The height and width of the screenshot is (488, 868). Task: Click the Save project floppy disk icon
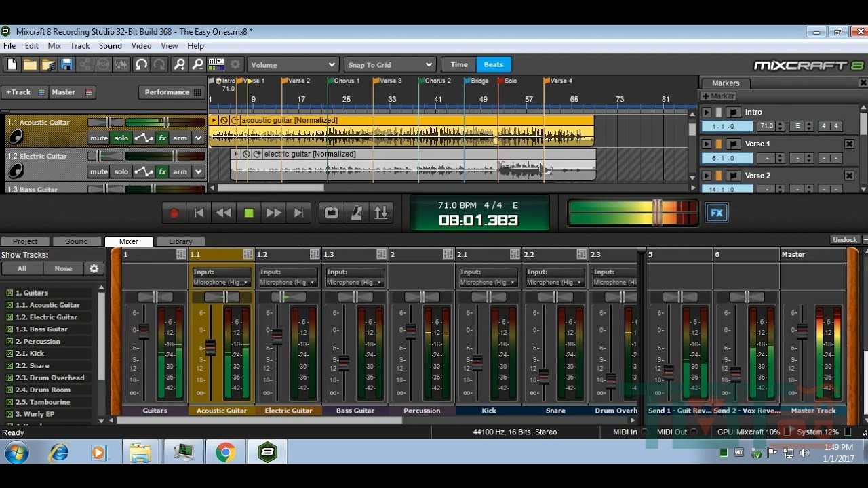pos(66,65)
